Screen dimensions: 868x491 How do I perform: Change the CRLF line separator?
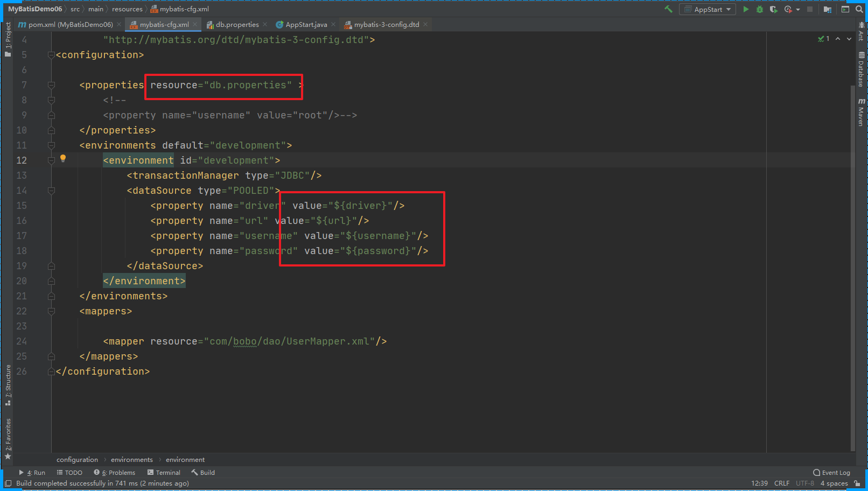[782, 483]
